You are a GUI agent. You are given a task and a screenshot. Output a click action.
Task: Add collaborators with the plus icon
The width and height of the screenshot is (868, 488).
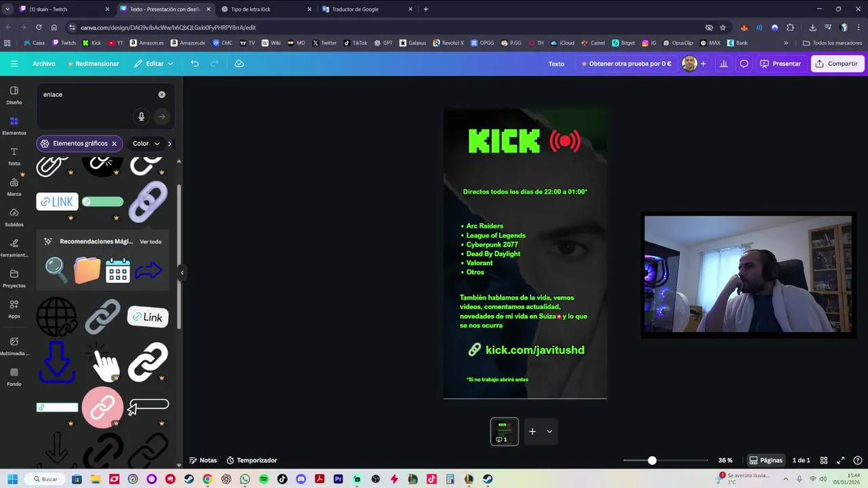click(703, 64)
